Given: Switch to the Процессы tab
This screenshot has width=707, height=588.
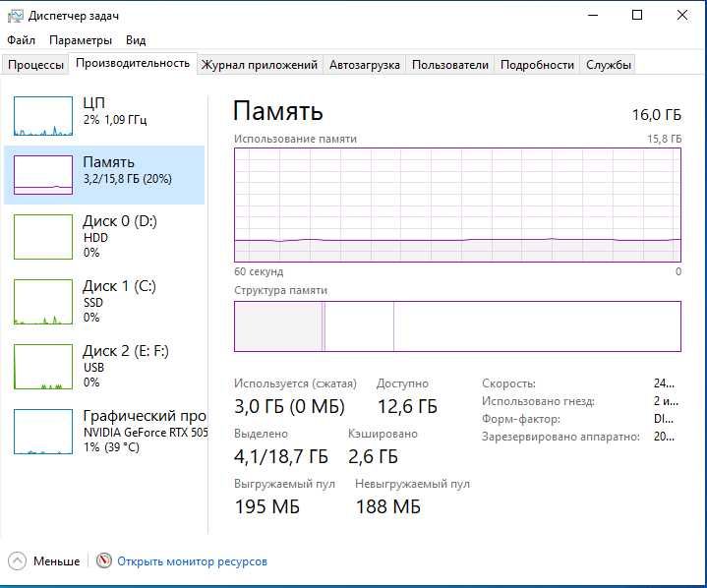Looking at the screenshot, I should (35, 65).
